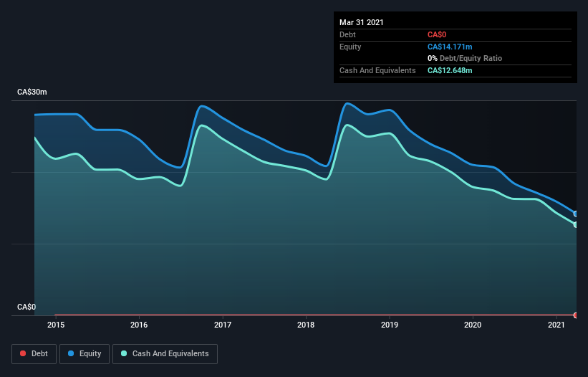
Task: Click the red CA$0 debt value
Action: [437, 35]
